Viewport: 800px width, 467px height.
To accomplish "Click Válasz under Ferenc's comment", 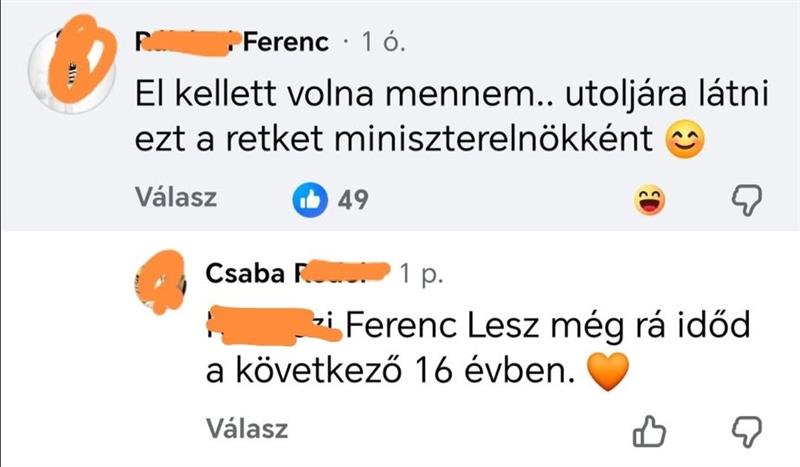I will click(x=176, y=199).
